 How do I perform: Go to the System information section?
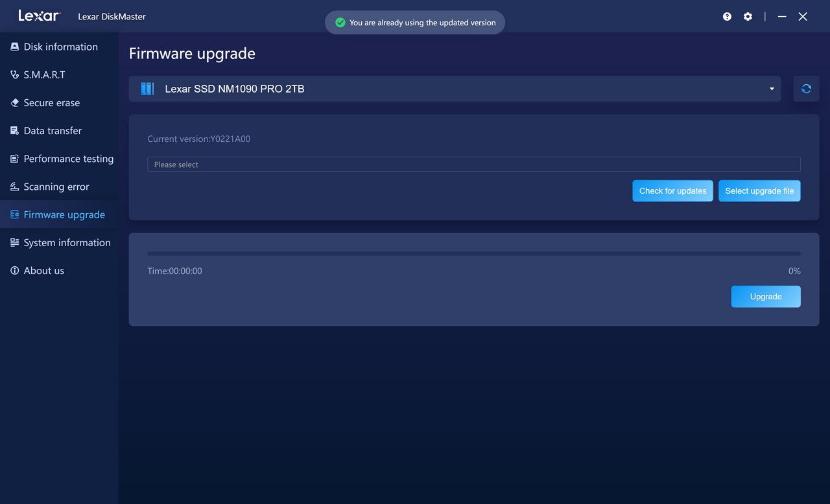click(x=67, y=242)
